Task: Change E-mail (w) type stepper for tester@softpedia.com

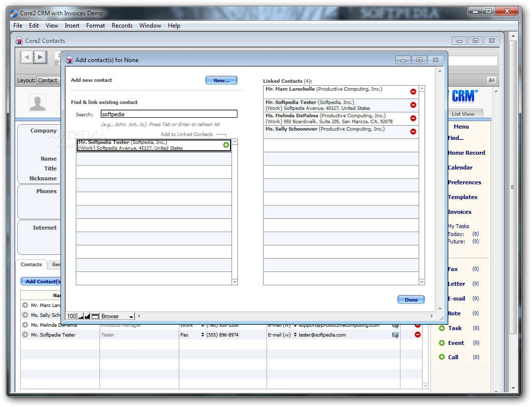Action: pos(295,335)
